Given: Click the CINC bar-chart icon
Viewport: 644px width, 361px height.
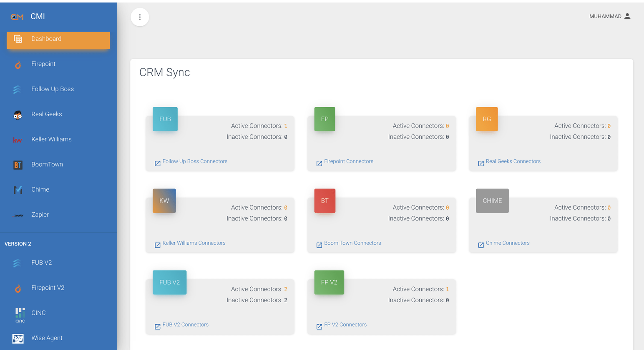Looking at the screenshot, I should (x=20, y=315).
